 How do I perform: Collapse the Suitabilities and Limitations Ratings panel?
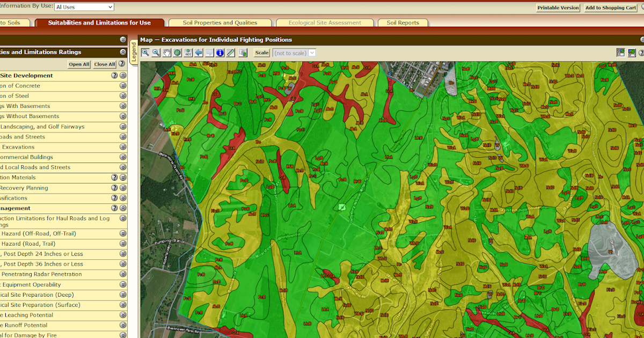click(x=122, y=53)
